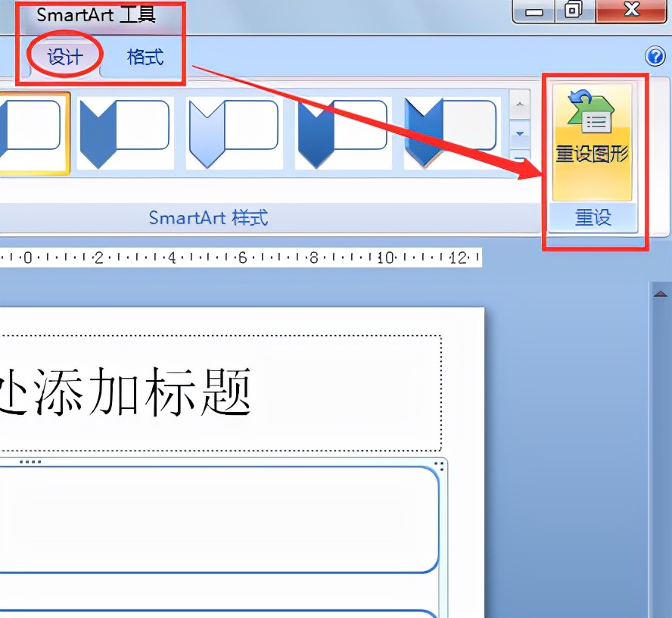
Task: Click the horizontal ruler above the slide
Action: coord(241,257)
